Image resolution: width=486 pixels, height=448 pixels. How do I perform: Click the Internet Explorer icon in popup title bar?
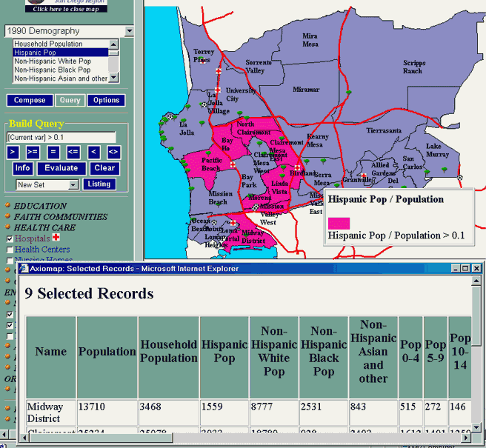click(24, 268)
